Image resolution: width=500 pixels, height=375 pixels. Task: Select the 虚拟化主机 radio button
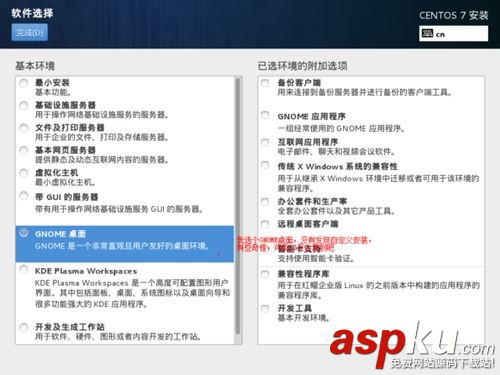(x=24, y=173)
